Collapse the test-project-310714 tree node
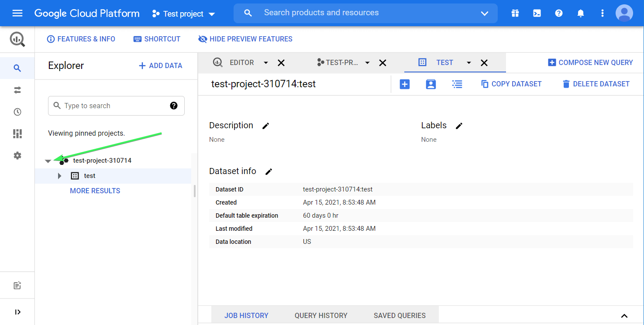 click(48, 161)
